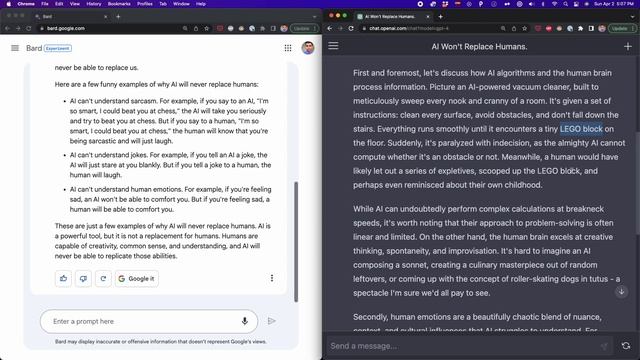Toggle side panel icon in ChatGPT window

tap(591, 28)
